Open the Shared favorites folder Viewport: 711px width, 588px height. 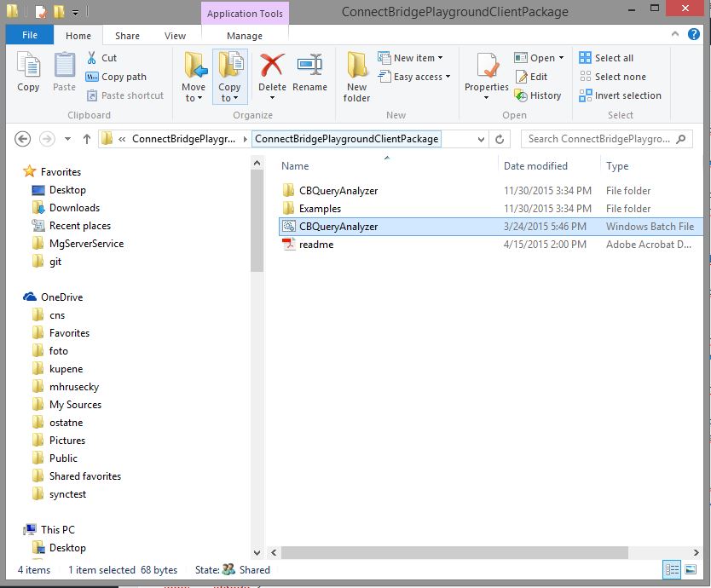pos(84,476)
